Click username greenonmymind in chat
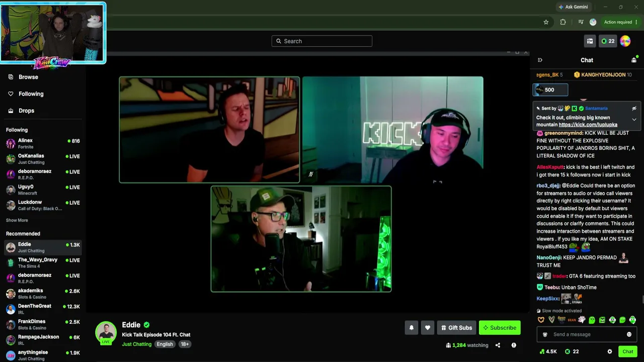This screenshot has width=644, height=362. (563, 133)
